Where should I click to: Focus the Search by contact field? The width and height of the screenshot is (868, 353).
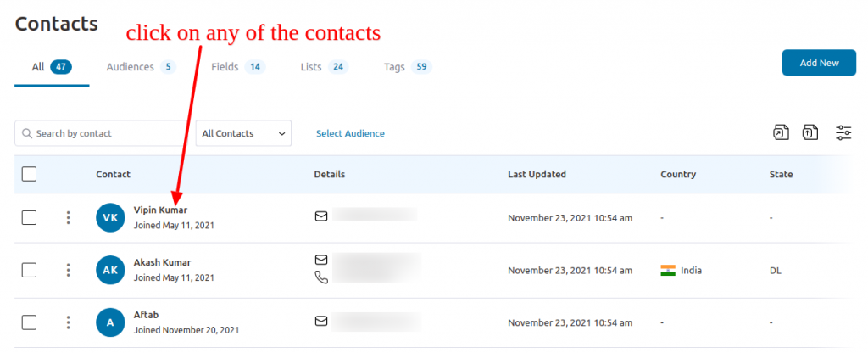click(101, 133)
